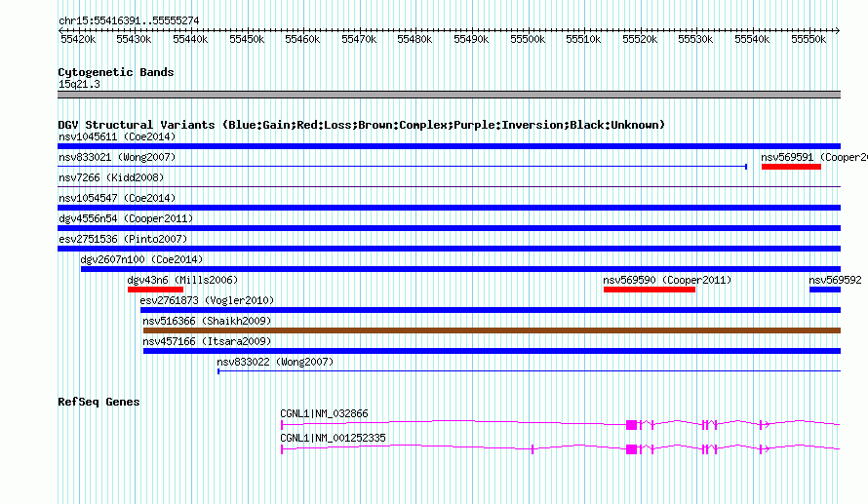Viewport: 868px width, 504px height.
Task: Click large exon block of CGNL1 NM_032866
Action: pyautogui.click(x=631, y=425)
